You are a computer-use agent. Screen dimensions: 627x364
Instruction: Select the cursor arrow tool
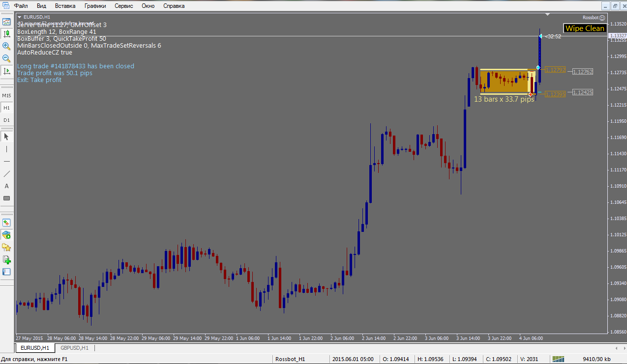pos(6,136)
